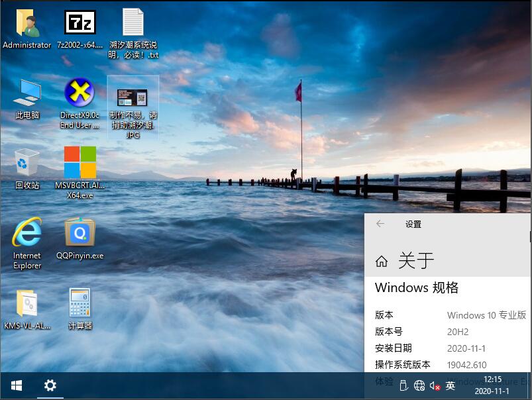Image resolution: width=532 pixels, height=400 pixels.
Task: Run the QQPinyin.exe installer
Action: pos(80,233)
